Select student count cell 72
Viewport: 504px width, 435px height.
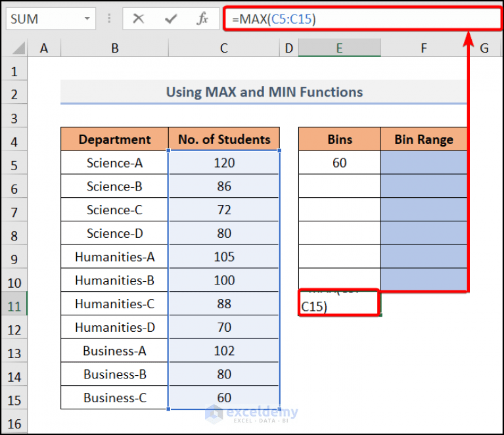pyautogui.click(x=224, y=210)
